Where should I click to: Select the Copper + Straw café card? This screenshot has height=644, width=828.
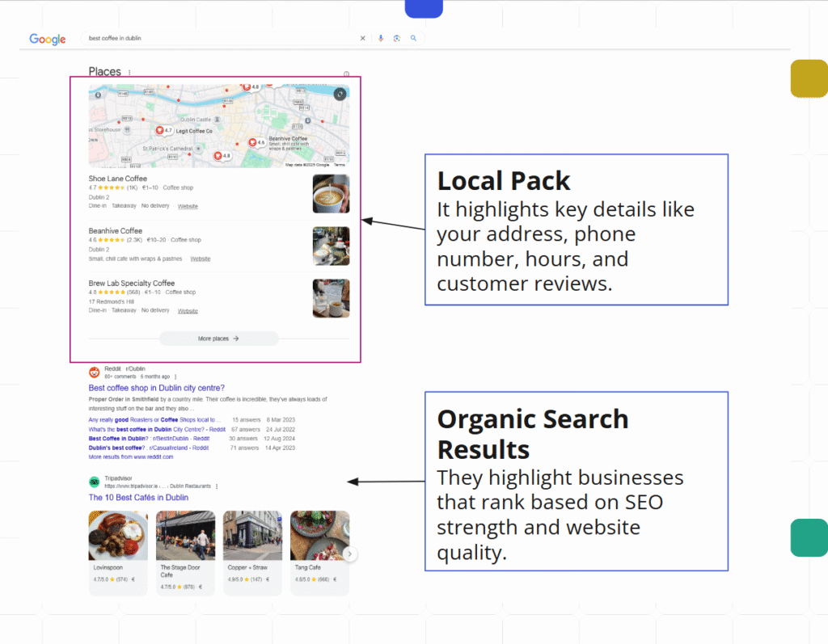coord(252,552)
